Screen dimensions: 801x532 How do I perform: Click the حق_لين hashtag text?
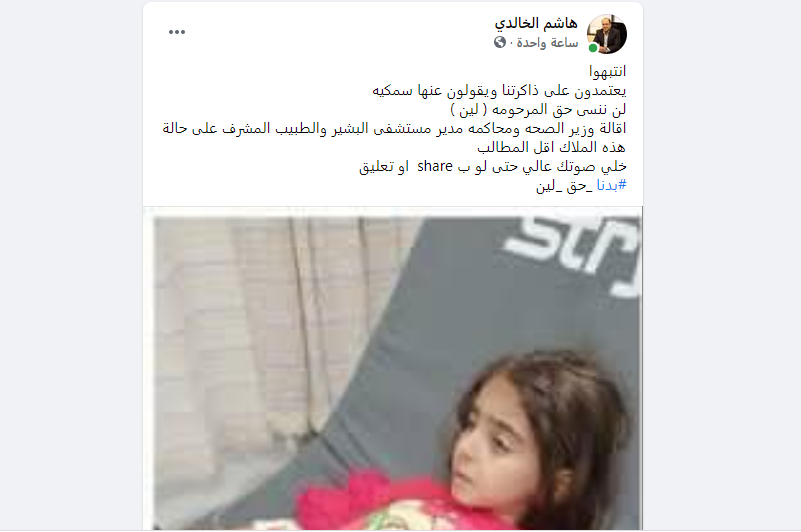(x=565, y=186)
